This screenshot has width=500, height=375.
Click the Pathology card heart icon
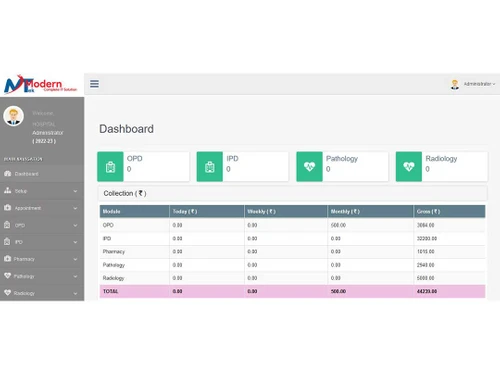(x=309, y=167)
